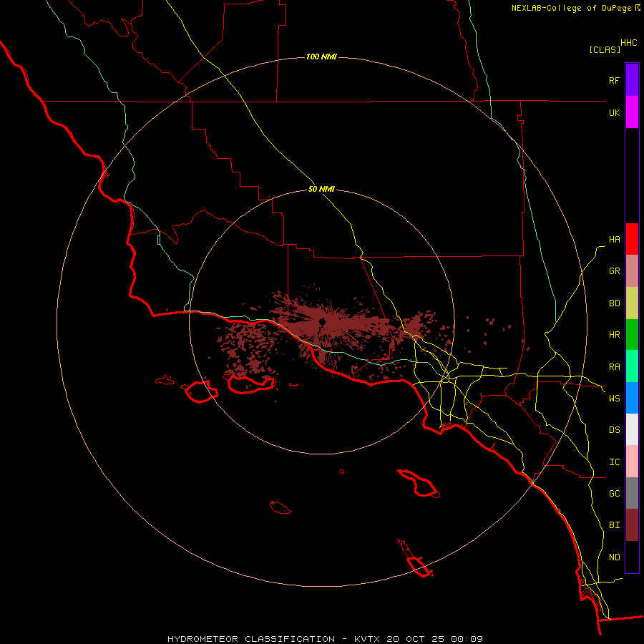Image resolution: width=644 pixels, height=644 pixels.
Task: Click the '50 NMI' range ring label
Action: 321,189
